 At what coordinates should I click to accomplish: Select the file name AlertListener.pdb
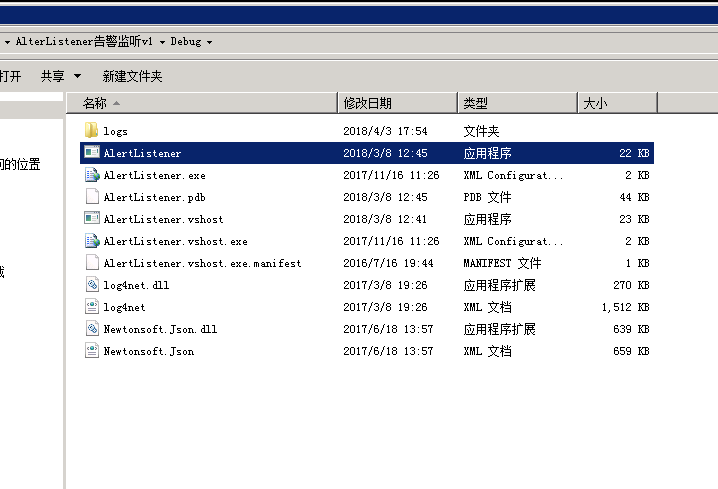pyautogui.click(x=154, y=197)
